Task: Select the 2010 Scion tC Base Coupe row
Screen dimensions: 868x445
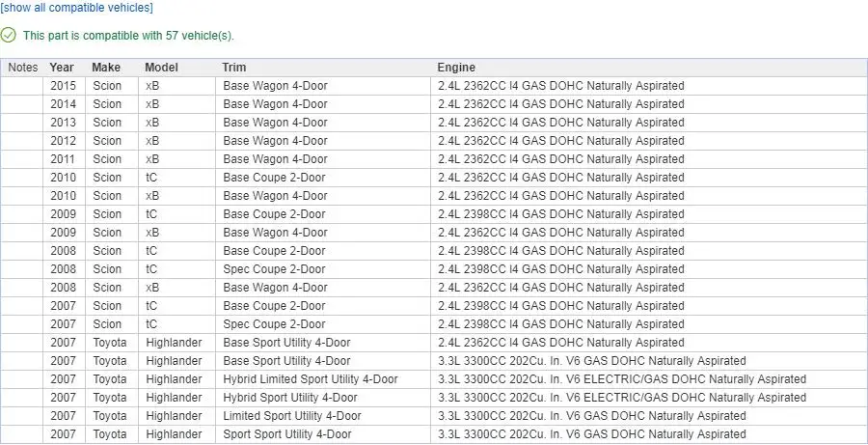Action: point(434,178)
